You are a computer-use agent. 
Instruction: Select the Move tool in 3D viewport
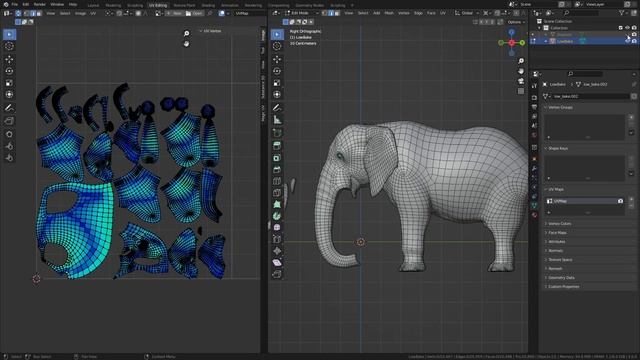pyautogui.click(x=277, y=59)
